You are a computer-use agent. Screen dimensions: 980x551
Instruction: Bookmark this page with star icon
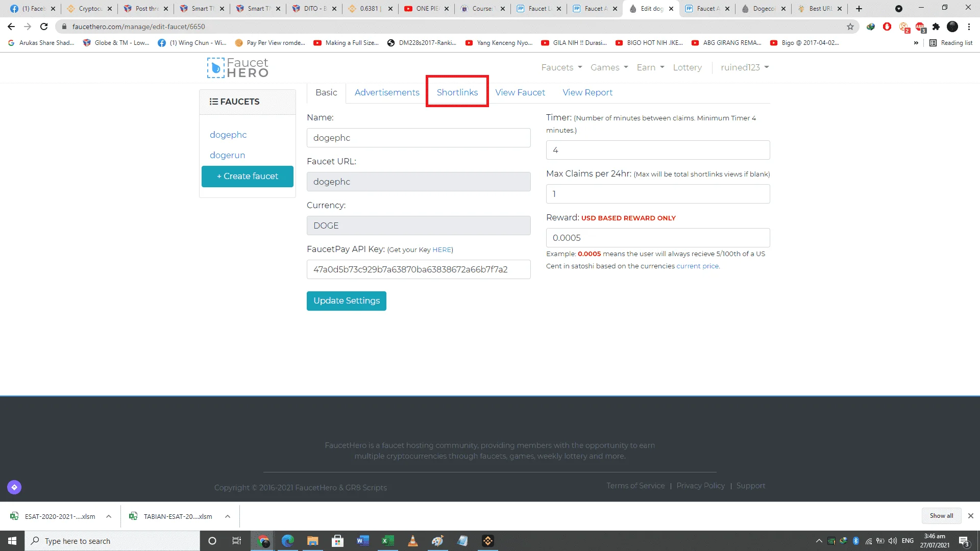point(850,27)
